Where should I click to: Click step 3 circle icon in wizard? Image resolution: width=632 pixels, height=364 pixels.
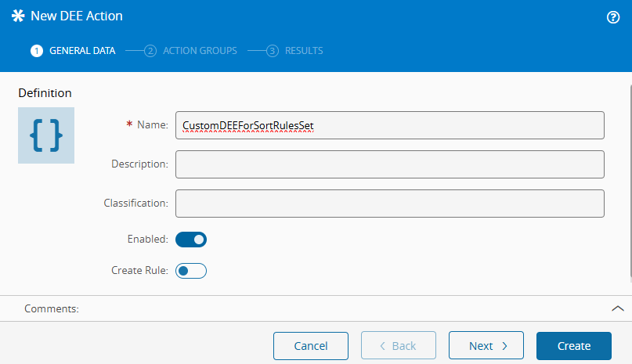click(x=273, y=51)
